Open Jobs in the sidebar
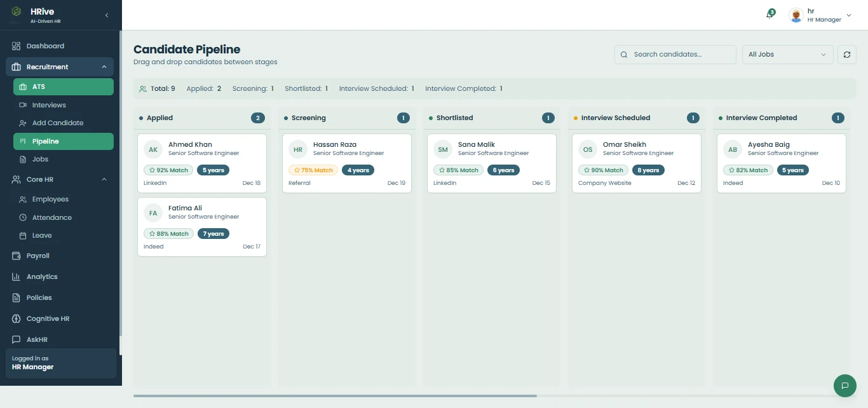Screen dimensions: 868x408 coord(64,159)
